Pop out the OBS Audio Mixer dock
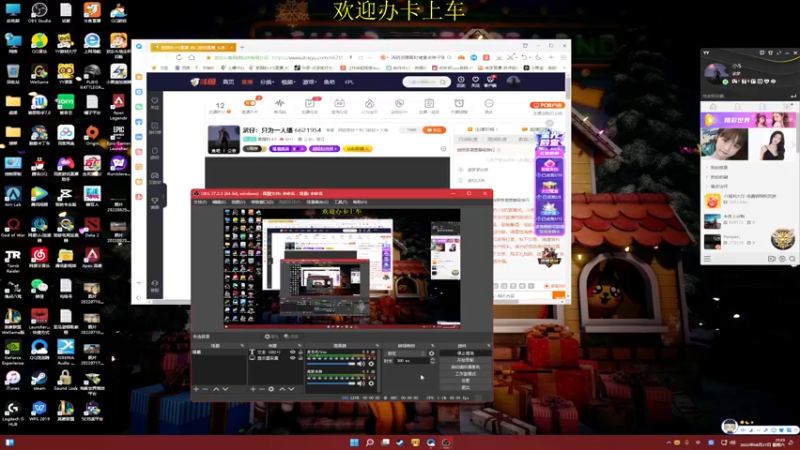Screen dimensions: 800x450 (377, 345)
